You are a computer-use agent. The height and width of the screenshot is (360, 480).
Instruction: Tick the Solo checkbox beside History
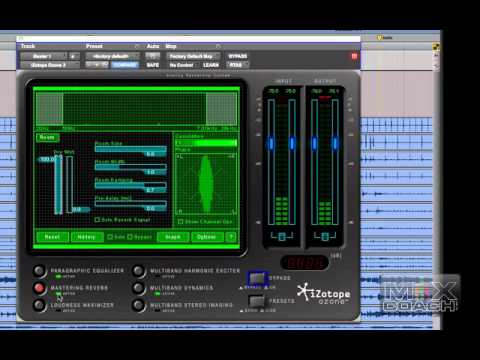110,237
